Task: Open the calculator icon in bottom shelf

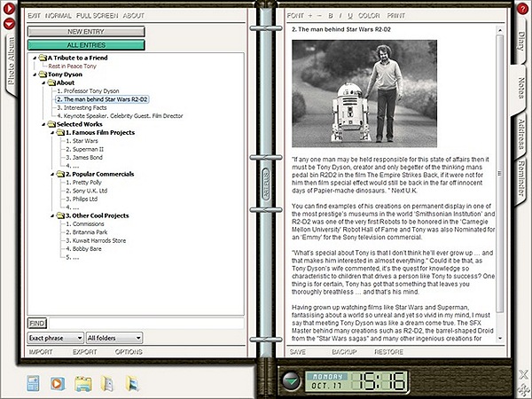Action: tap(33, 384)
